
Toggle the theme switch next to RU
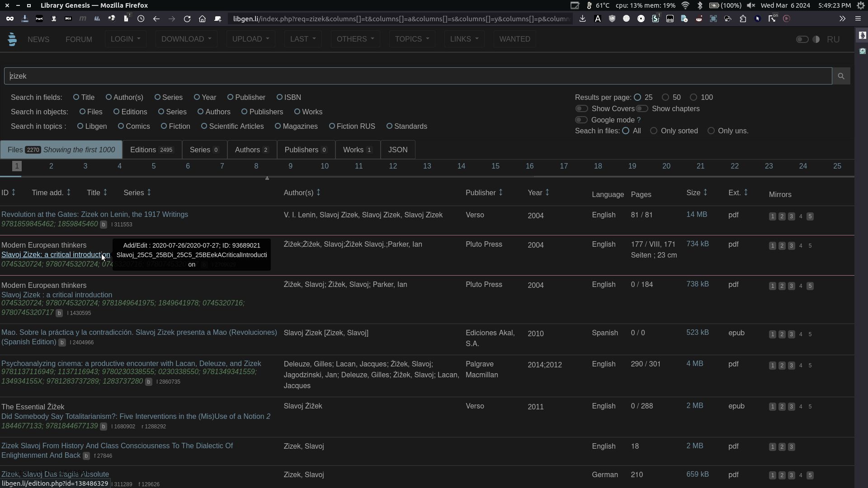tap(802, 39)
